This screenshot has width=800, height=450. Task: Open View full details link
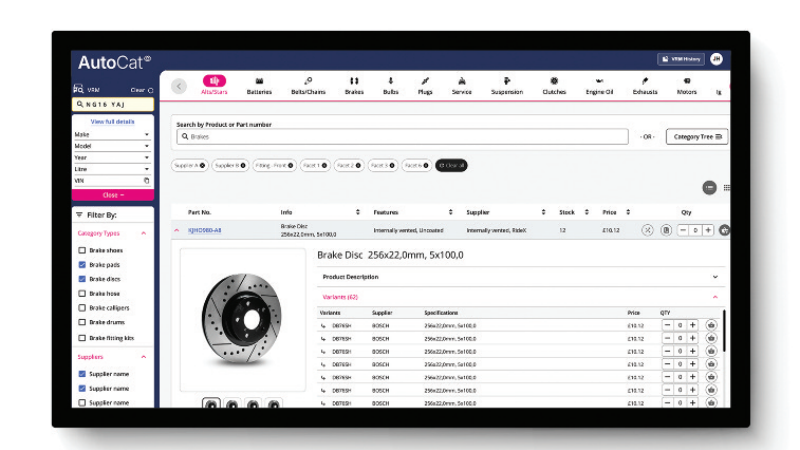coord(112,122)
